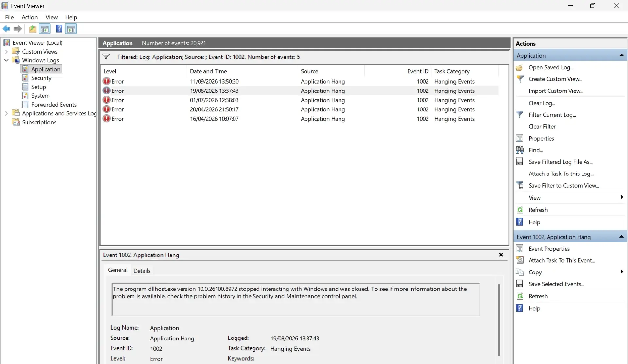
Task: Open the Action menu
Action: [29, 17]
